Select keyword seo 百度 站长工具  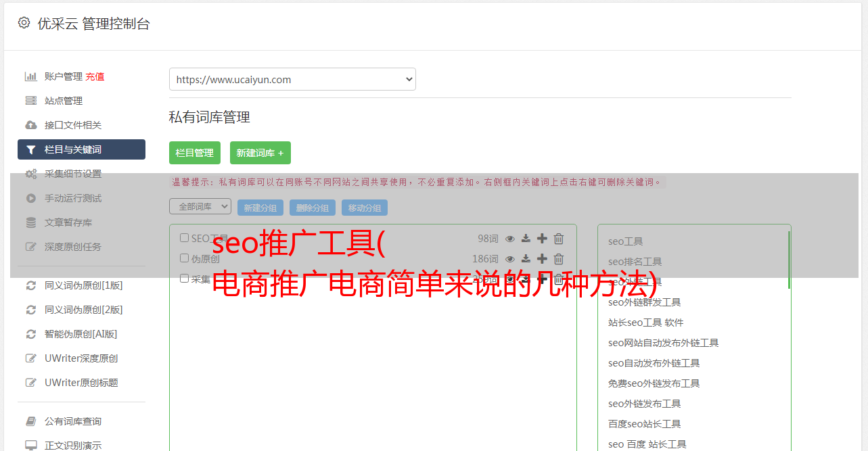tap(647, 444)
